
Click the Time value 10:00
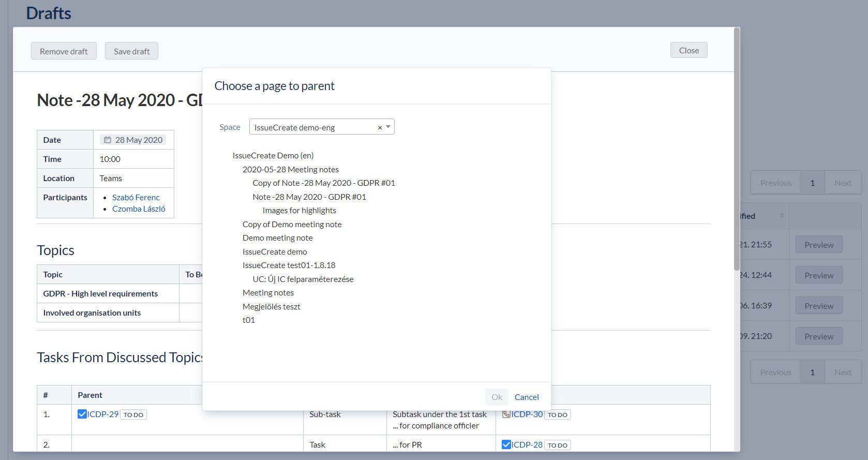[110, 159]
